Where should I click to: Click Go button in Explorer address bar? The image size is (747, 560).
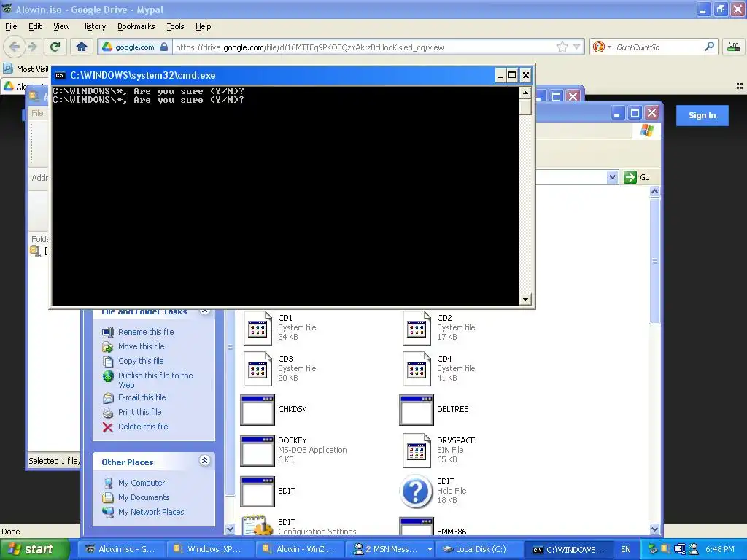[x=637, y=177]
